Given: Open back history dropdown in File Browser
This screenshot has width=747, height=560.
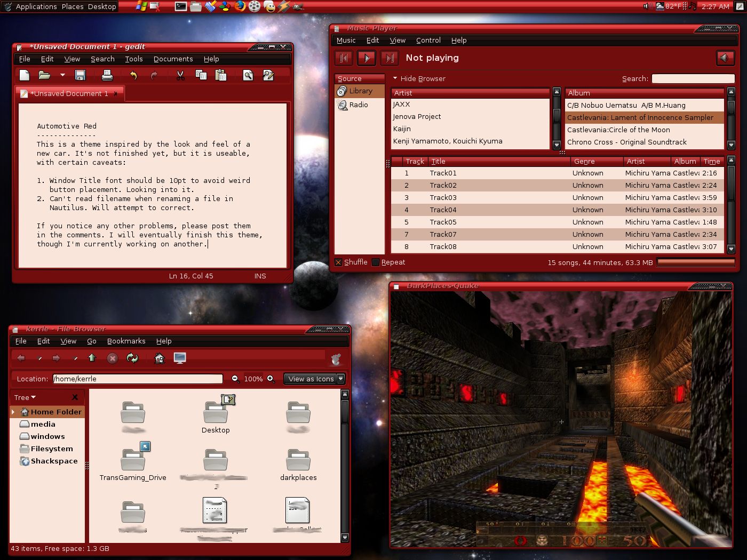Looking at the screenshot, I should (x=40, y=358).
